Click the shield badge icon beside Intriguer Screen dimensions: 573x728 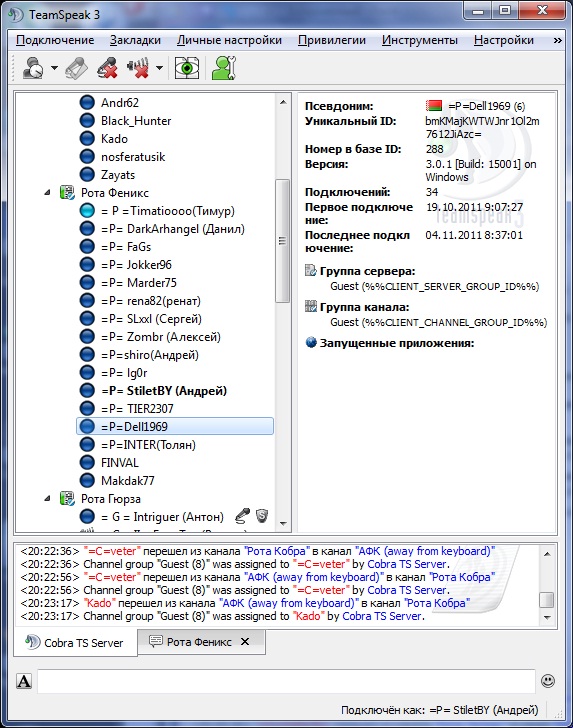(262, 516)
